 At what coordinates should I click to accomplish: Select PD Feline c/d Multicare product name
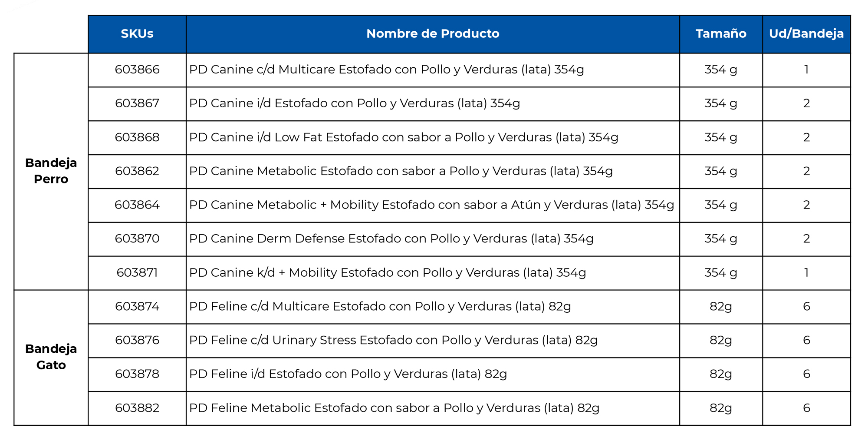[380, 306]
